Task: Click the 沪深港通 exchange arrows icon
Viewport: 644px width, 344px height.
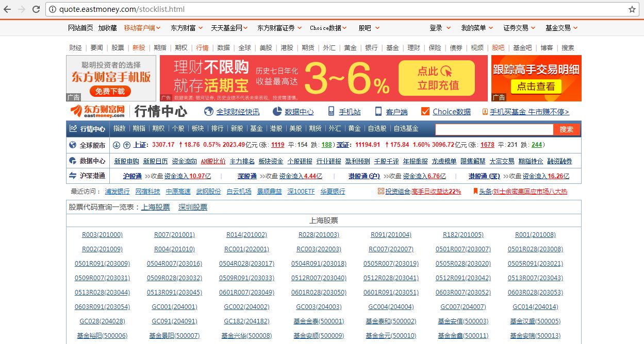Action: pos(73,176)
